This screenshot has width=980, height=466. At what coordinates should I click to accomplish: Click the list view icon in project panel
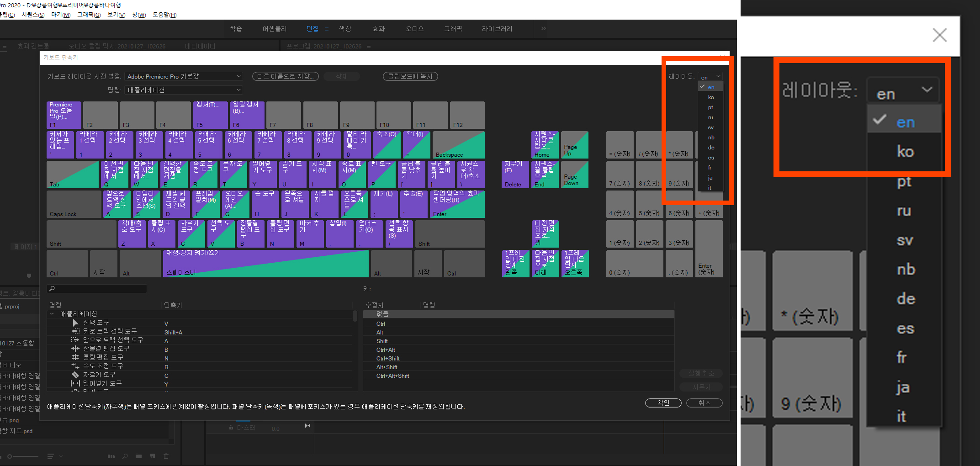pos(50,456)
